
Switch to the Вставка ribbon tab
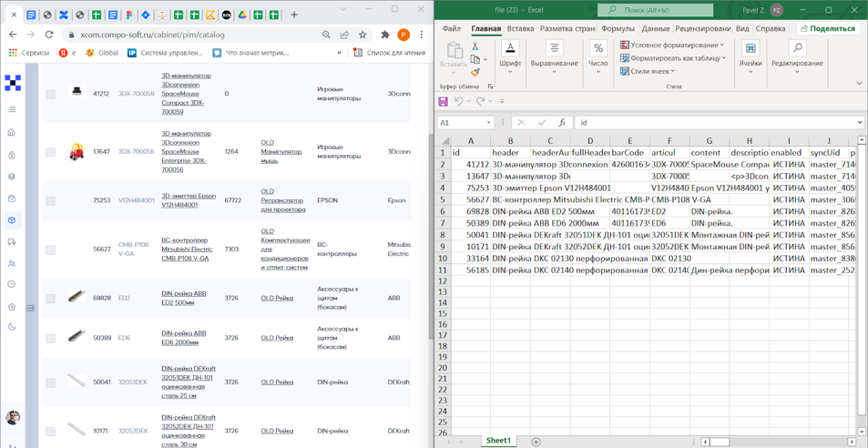(x=520, y=29)
